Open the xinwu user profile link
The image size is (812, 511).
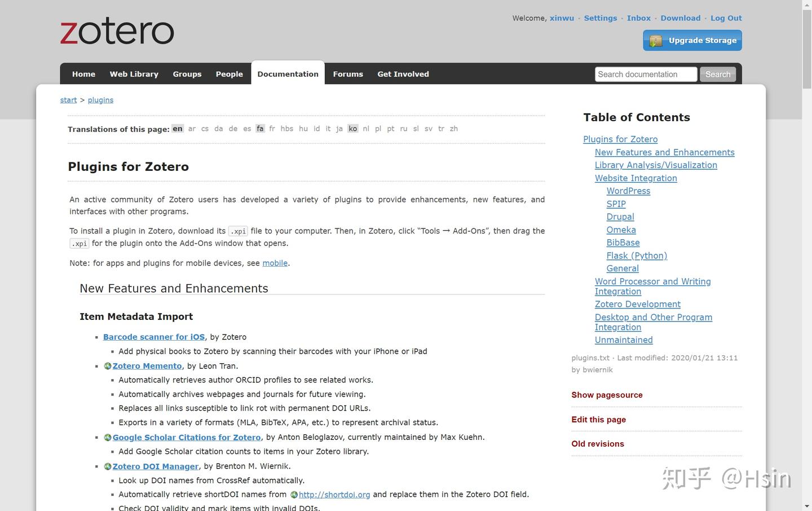[562, 18]
